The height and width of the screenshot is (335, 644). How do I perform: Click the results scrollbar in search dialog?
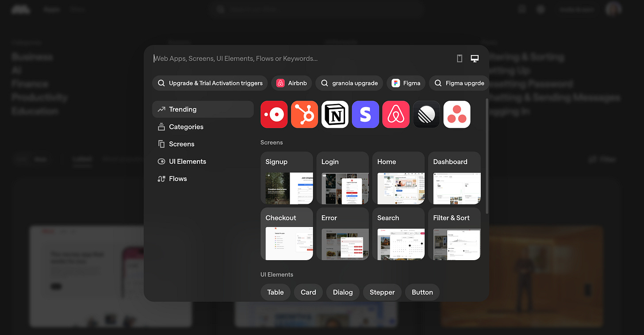(487, 156)
